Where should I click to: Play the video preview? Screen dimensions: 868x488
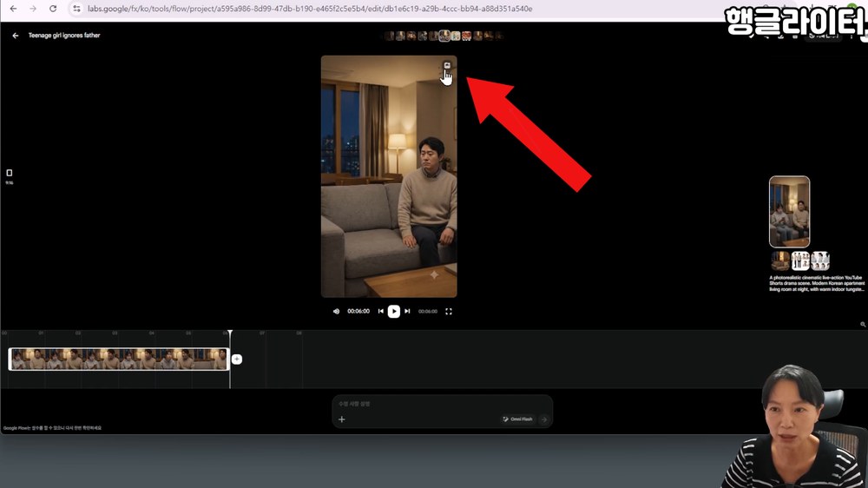pyautogui.click(x=393, y=312)
